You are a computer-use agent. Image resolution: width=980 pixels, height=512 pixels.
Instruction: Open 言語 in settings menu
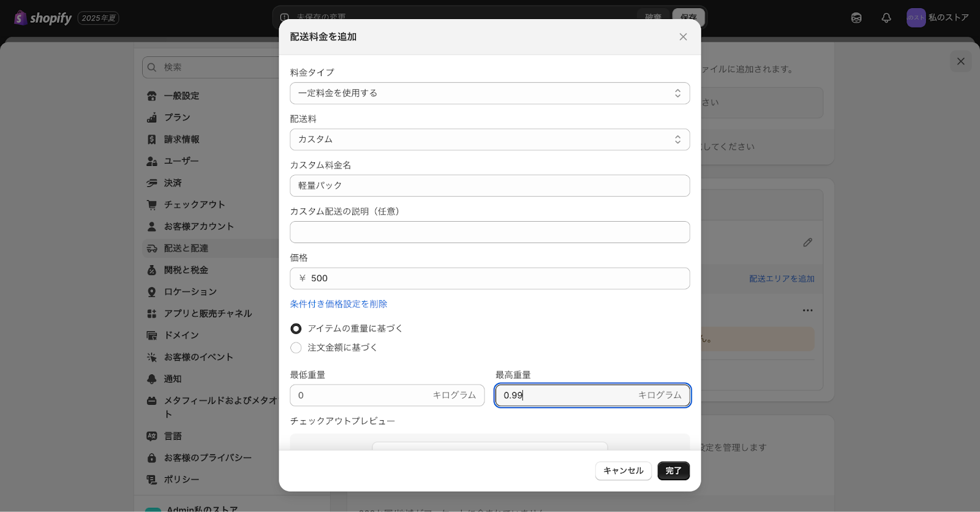173,436
